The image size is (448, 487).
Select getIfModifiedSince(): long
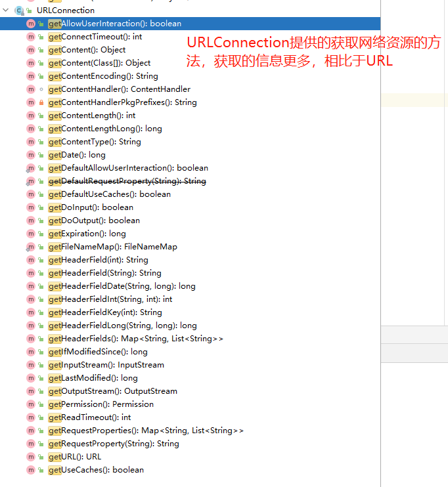click(x=98, y=352)
